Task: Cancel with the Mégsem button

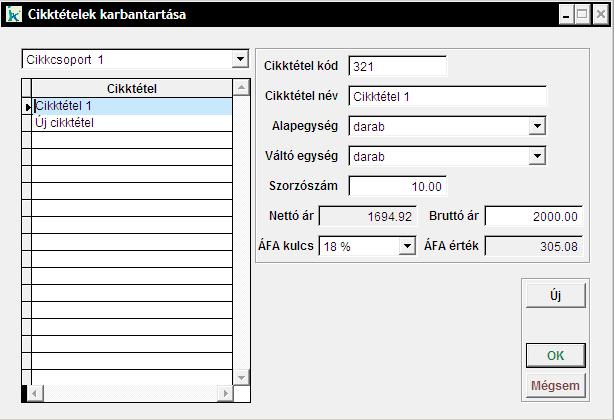Action: [x=555, y=386]
